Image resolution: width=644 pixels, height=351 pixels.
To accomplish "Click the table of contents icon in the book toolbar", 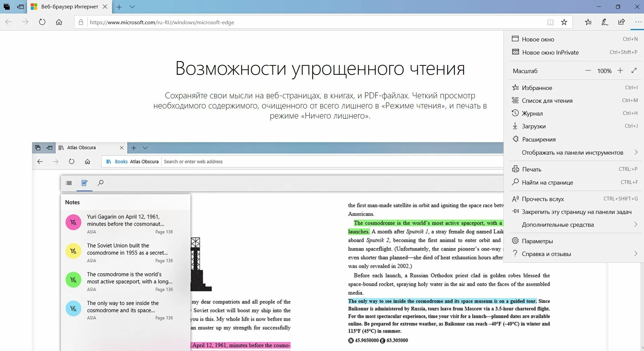I will pyautogui.click(x=69, y=183).
